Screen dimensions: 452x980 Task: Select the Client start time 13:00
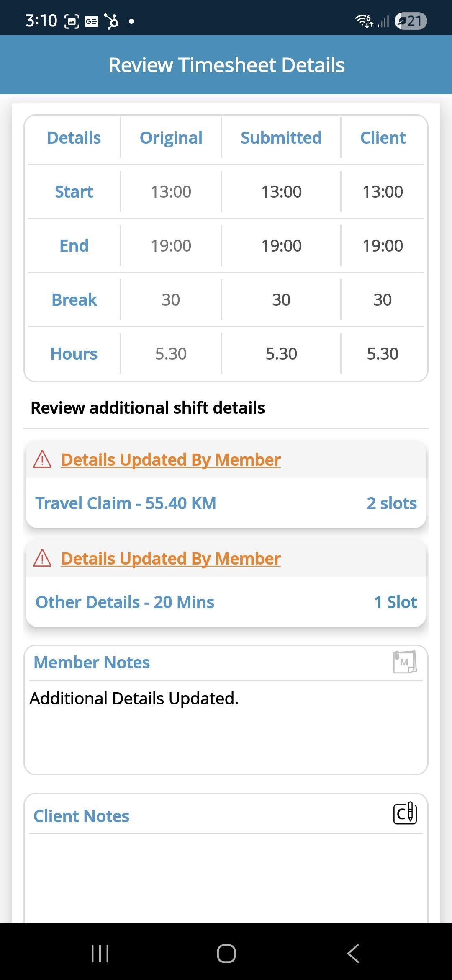[x=383, y=191]
